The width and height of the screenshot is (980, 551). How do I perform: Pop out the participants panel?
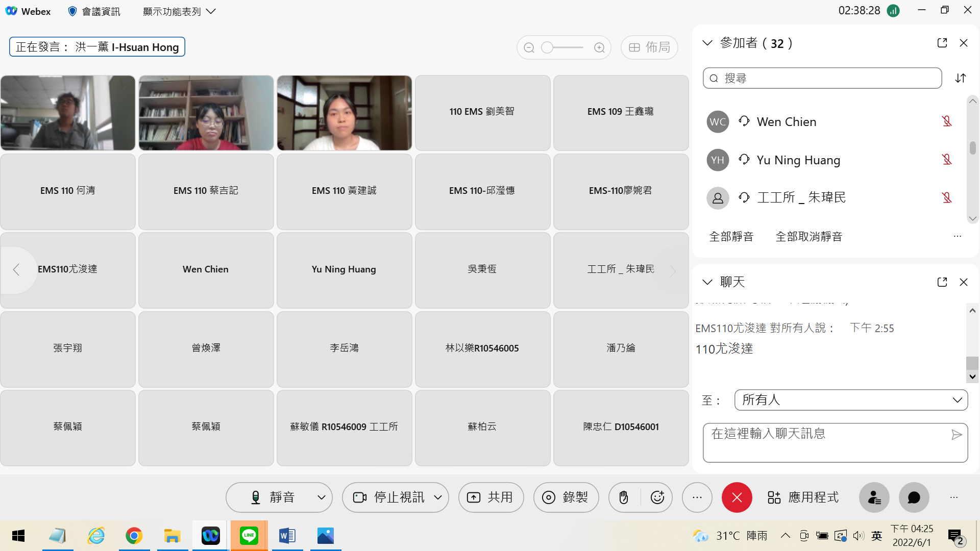click(942, 43)
